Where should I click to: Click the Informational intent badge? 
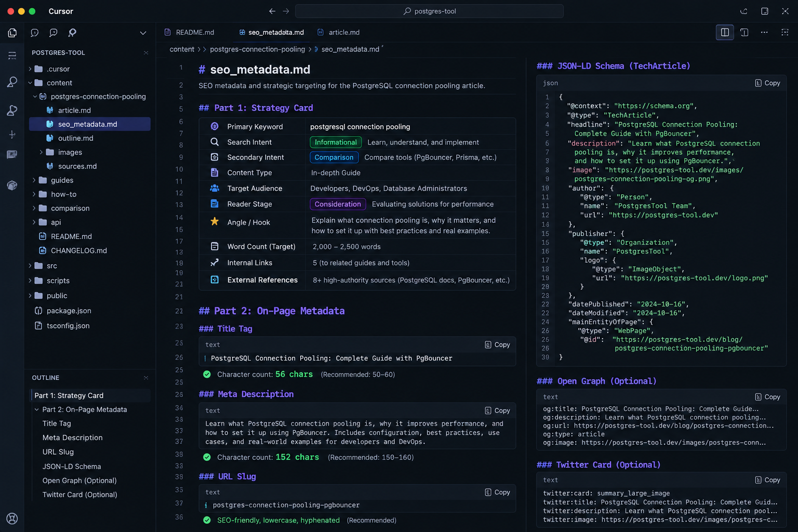[x=336, y=142]
